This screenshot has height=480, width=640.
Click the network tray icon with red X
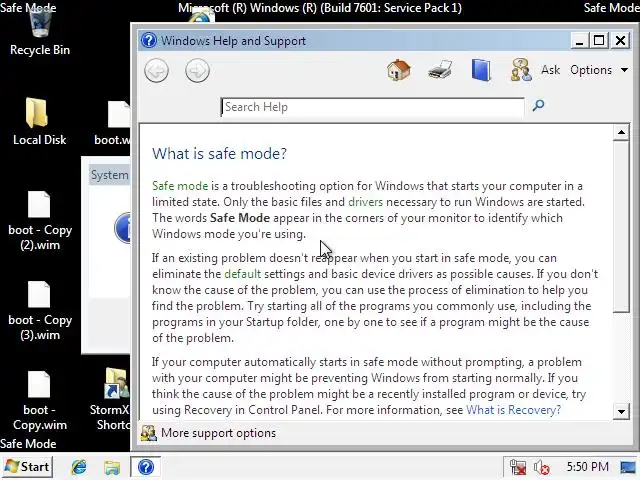coord(518,467)
